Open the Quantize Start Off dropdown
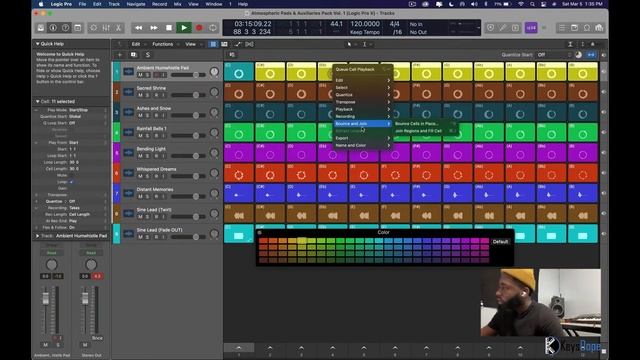 [554, 55]
